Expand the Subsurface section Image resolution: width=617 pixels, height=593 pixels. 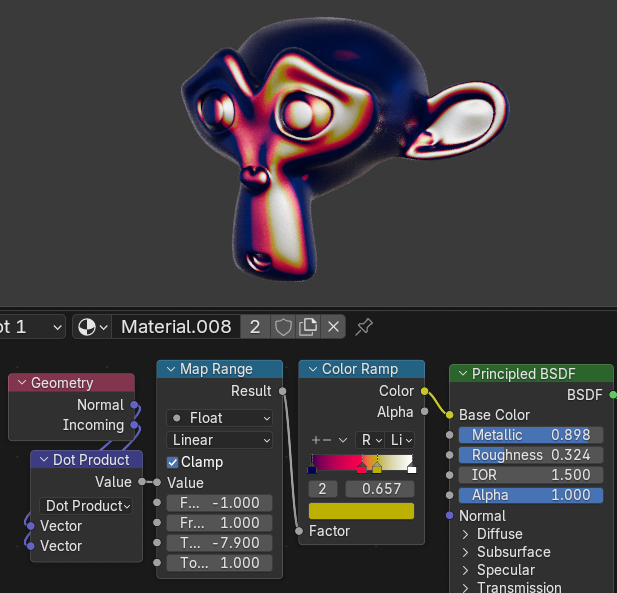466,552
